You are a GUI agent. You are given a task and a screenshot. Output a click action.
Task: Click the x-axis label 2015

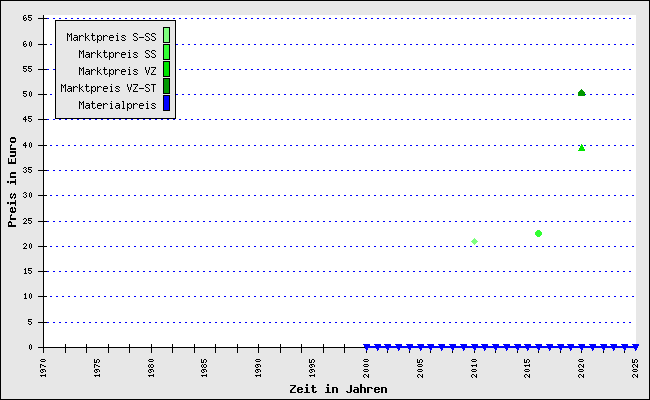tap(527, 368)
